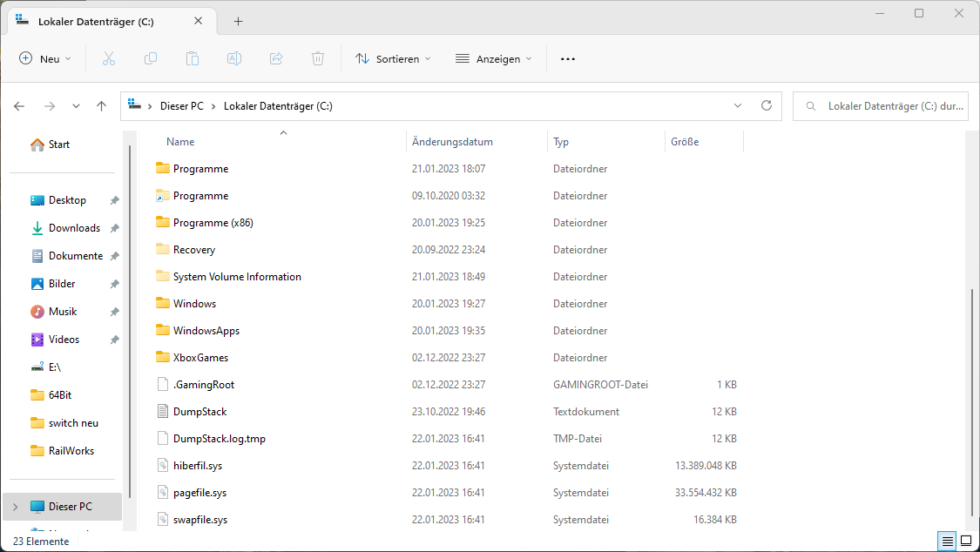
Task: Click the hiberfil.sys file icon
Action: coord(163,465)
